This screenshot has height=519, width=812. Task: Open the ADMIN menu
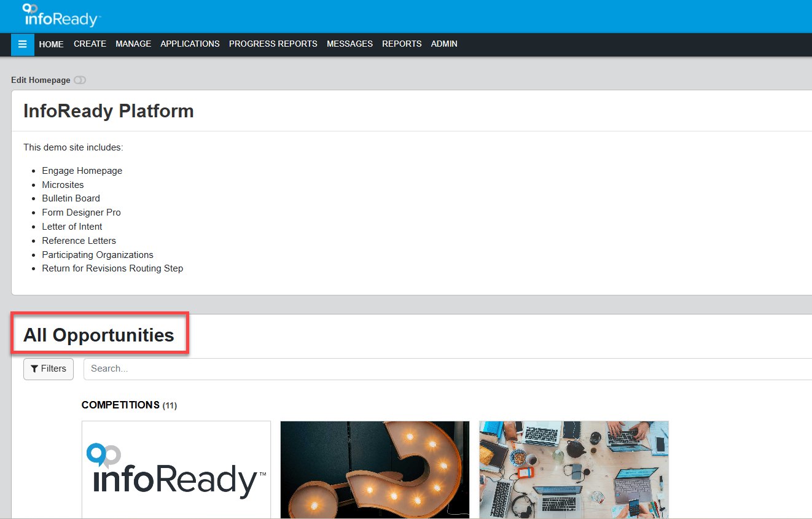444,44
